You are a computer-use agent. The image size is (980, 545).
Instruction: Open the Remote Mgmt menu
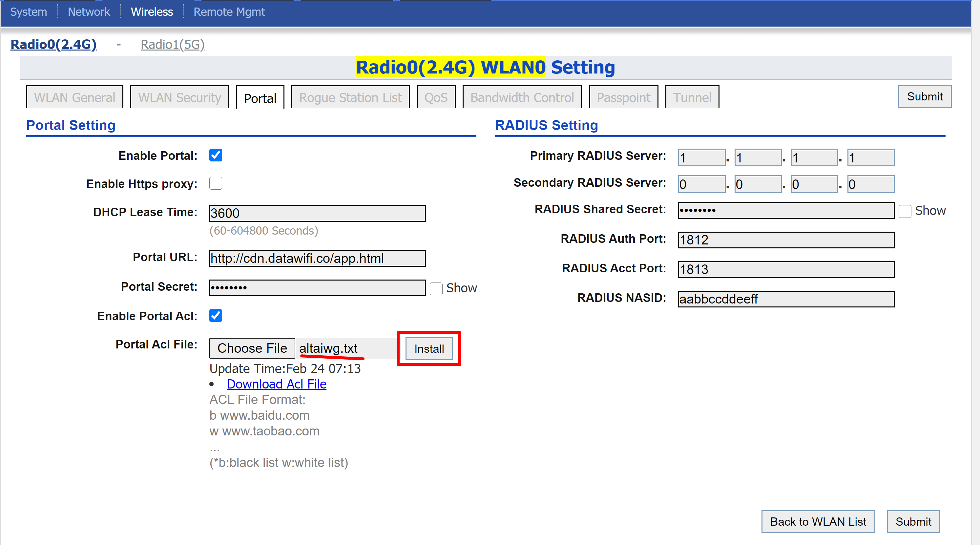[x=229, y=12]
